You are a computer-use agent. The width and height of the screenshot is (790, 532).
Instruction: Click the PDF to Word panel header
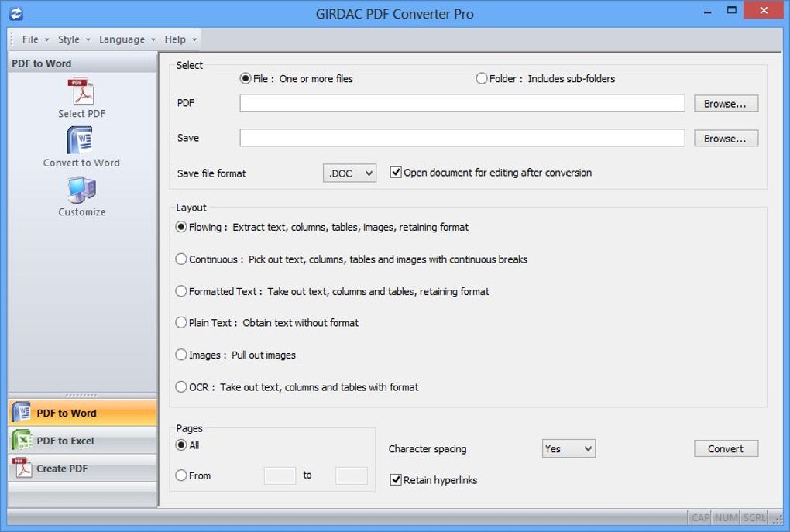pos(83,63)
